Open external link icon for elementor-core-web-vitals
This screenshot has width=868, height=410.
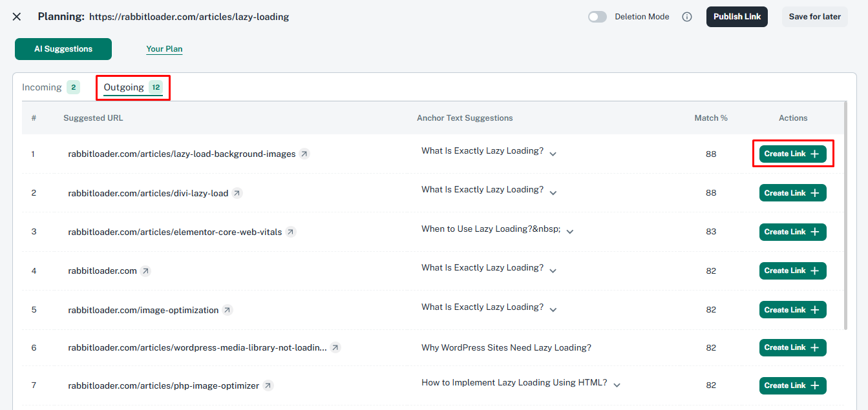(x=291, y=232)
